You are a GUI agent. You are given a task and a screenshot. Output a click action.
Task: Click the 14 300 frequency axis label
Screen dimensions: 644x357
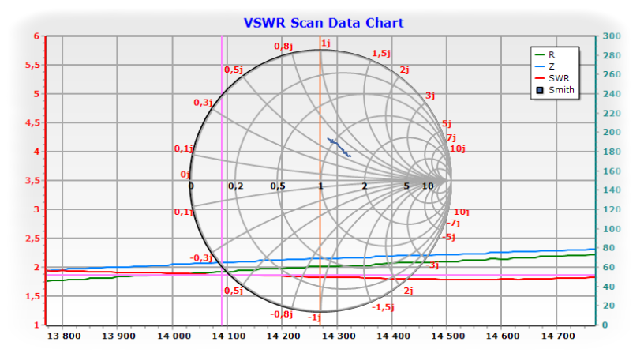click(339, 336)
